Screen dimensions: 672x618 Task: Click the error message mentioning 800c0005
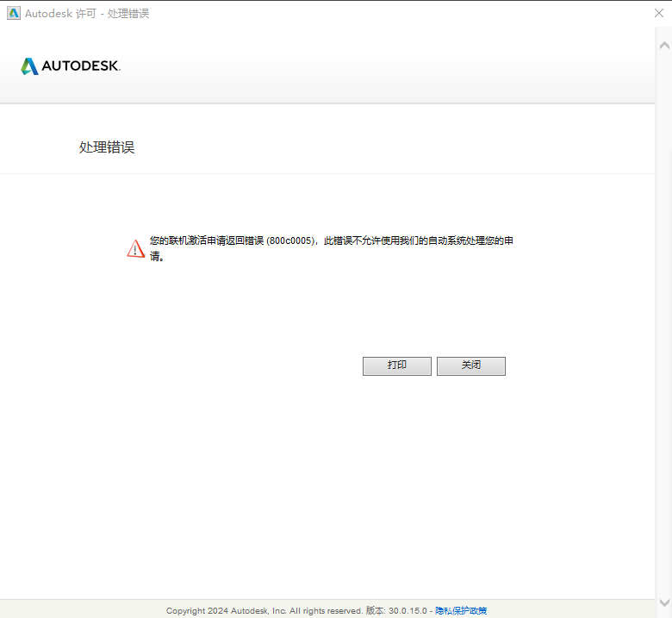332,248
